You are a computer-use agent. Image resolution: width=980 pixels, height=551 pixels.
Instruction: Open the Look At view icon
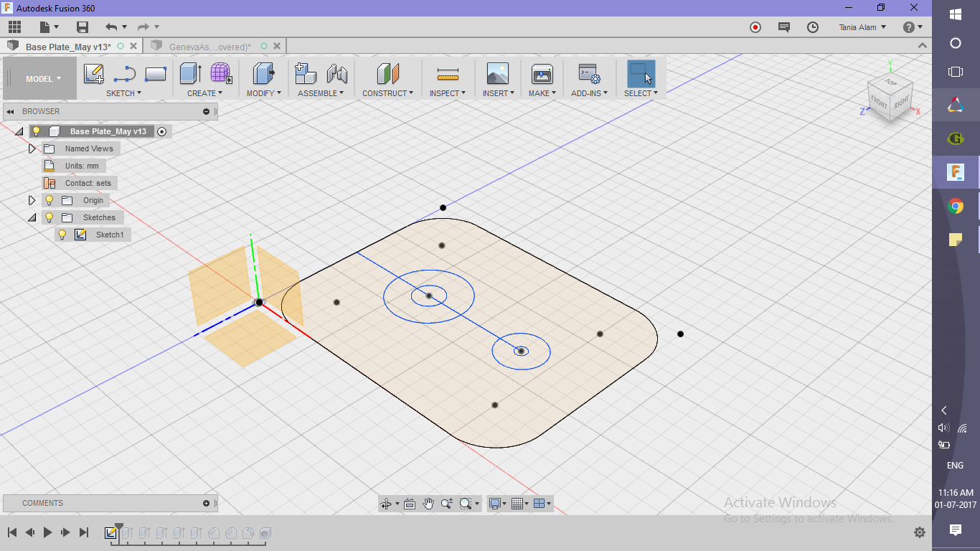409,503
